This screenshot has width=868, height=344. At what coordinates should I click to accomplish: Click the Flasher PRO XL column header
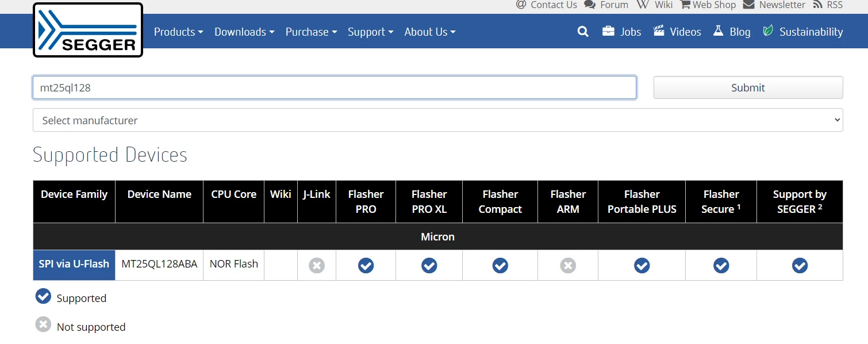point(429,201)
